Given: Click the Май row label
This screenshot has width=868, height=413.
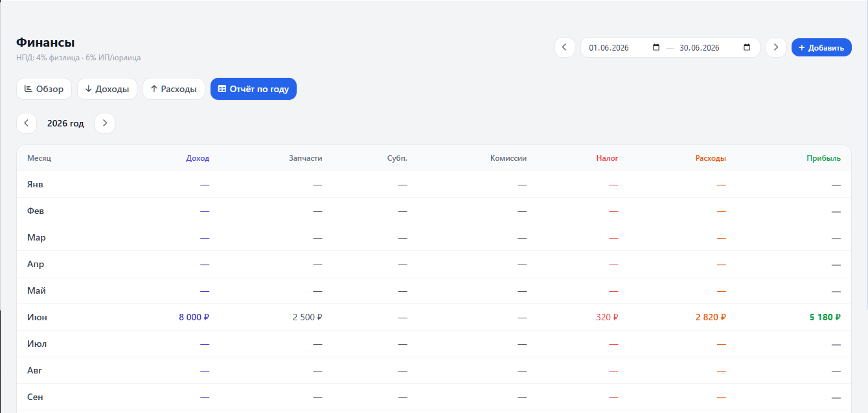Looking at the screenshot, I should (x=36, y=291).
